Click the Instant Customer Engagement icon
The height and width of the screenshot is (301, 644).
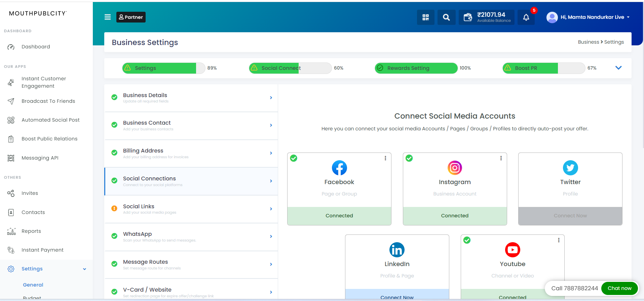pos(11,82)
